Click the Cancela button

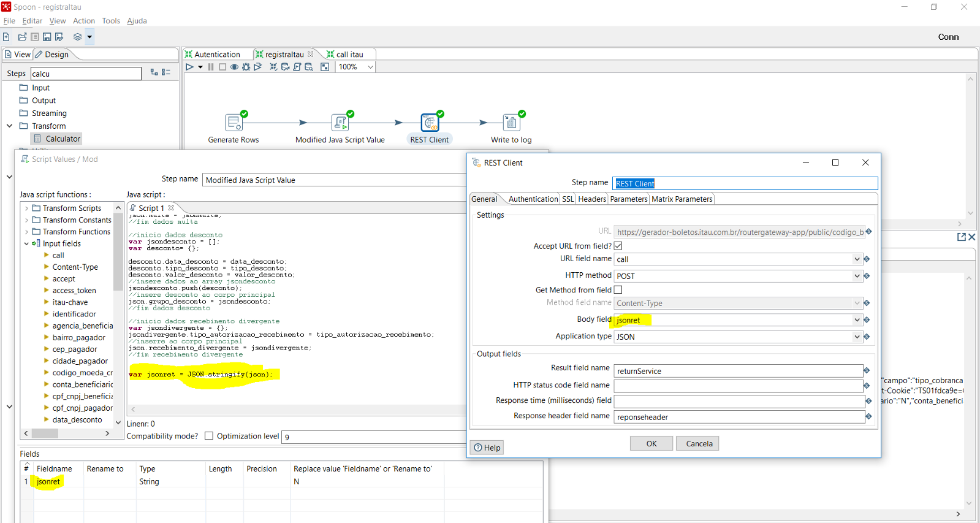point(699,443)
